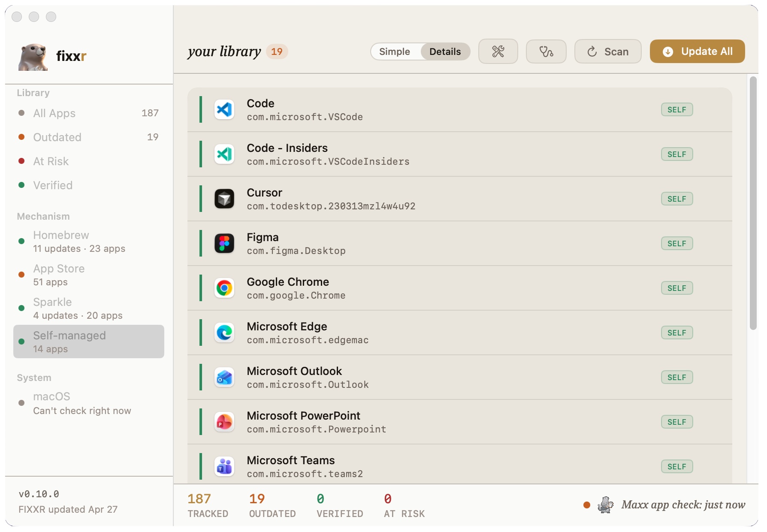Viewport: 767px width, 532px height.
Task: Toggle the SELF badge on Code
Action: coord(677,109)
